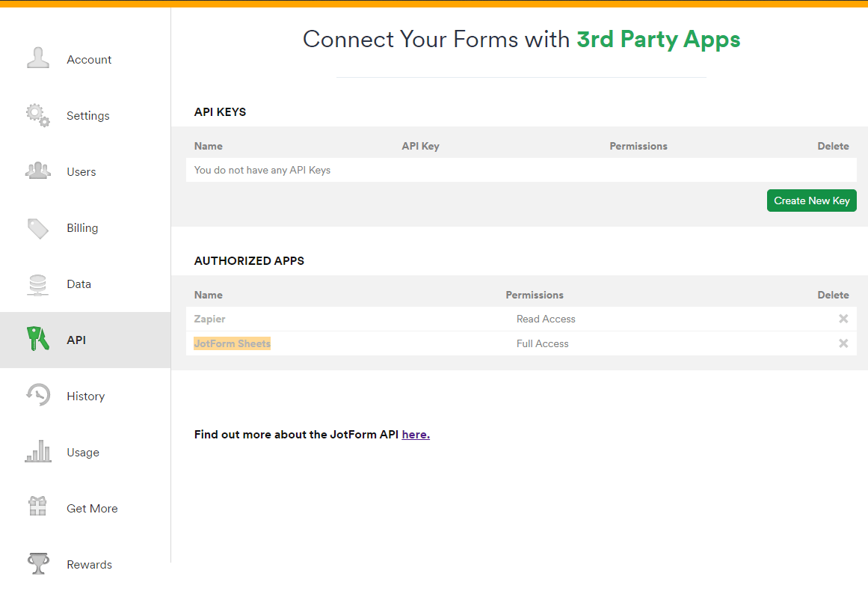Select the Billing price-tag icon

38,227
